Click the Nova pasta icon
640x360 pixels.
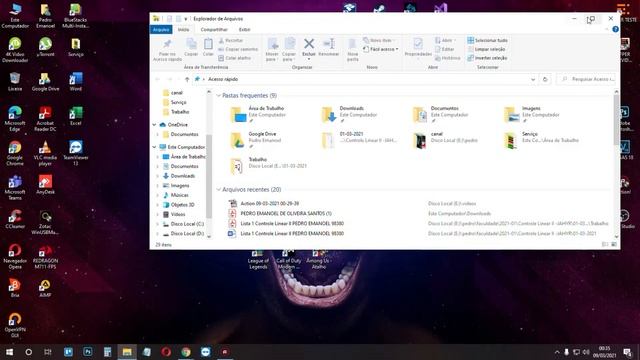click(352, 44)
